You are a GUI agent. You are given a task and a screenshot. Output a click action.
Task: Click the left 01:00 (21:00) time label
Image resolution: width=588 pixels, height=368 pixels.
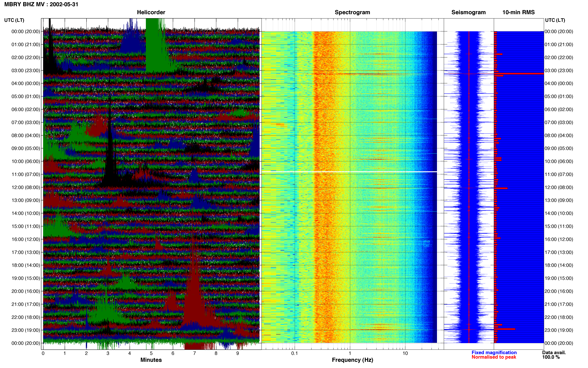coord(26,45)
